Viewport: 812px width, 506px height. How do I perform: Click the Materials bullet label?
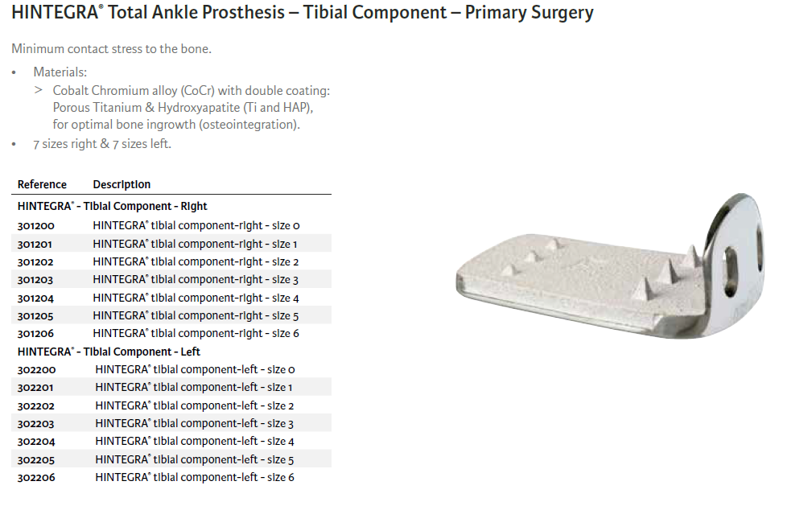[60, 72]
